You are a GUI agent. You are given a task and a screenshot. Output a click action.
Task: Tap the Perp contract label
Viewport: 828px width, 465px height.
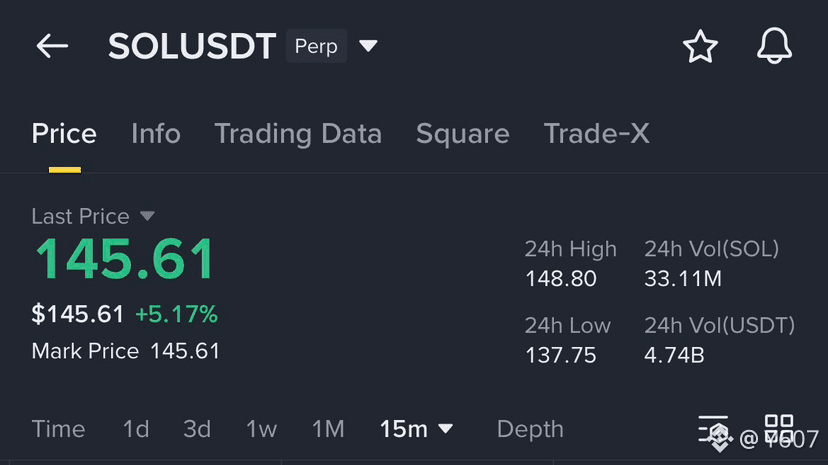(x=316, y=46)
